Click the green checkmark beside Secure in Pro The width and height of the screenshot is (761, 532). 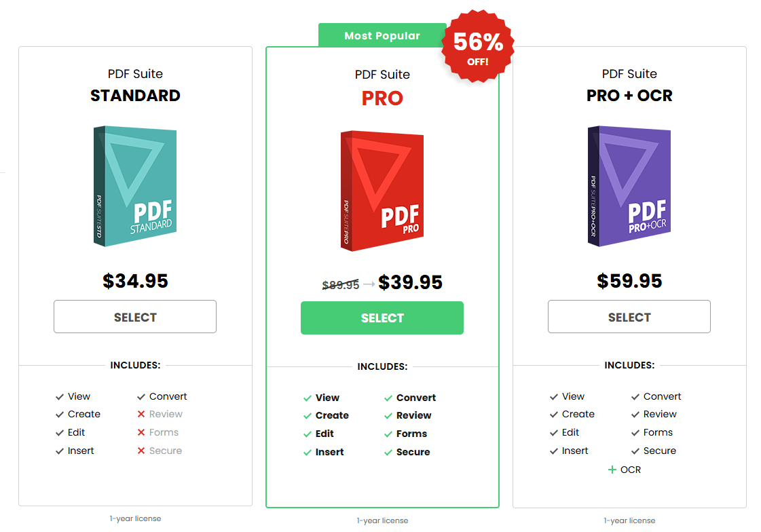click(388, 453)
